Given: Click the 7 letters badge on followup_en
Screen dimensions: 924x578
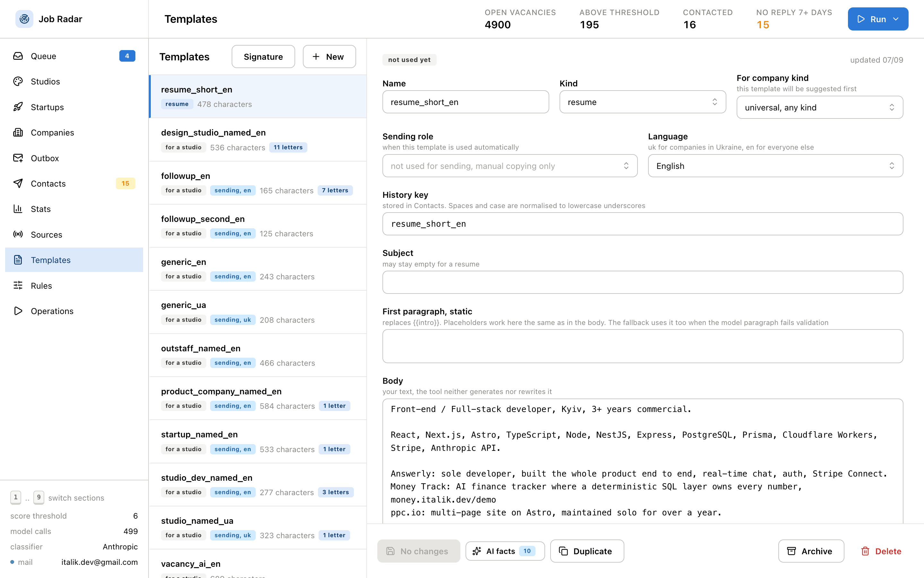Looking at the screenshot, I should tap(335, 190).
